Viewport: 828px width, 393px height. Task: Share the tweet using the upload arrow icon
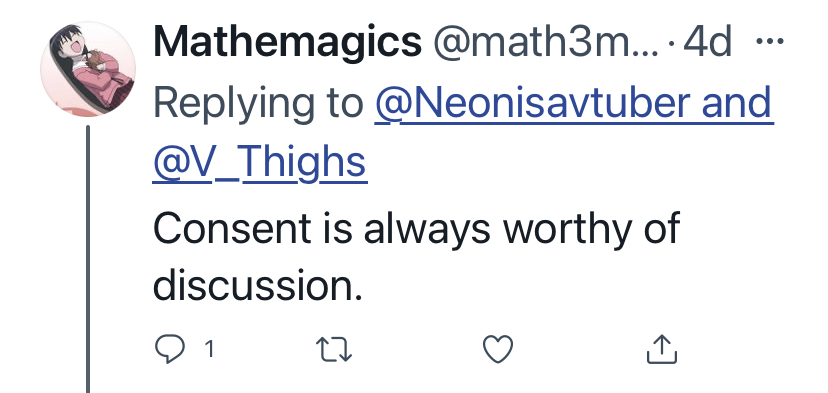662,349
